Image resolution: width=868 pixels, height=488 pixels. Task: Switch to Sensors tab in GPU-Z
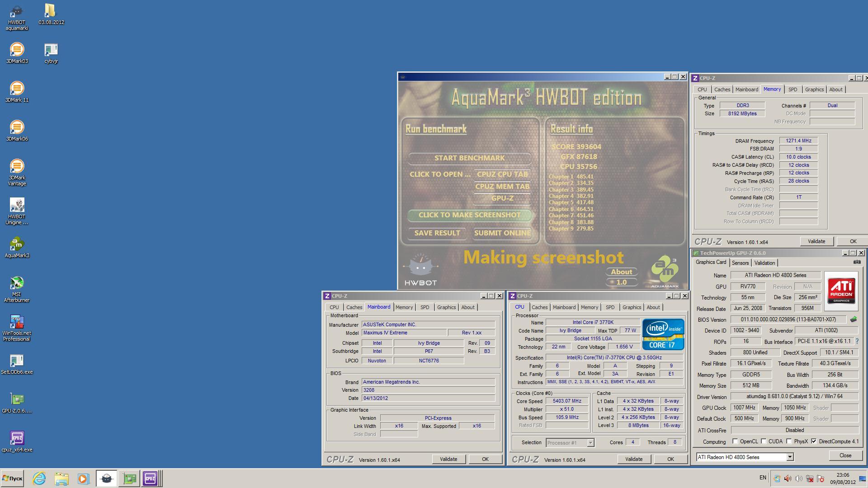click(740, 263)
